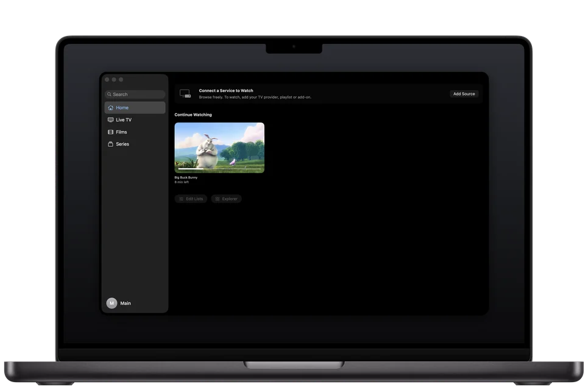Viewport: 588px width, 387px height.
Task: Click the Explorer button
Action: click(x=227, y=199)
